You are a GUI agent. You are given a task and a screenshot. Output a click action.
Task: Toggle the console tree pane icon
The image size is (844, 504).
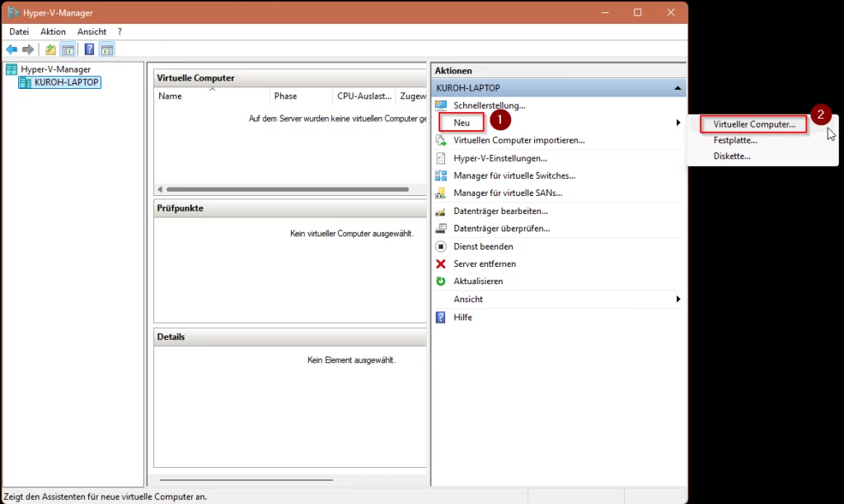tap(68, 49)
